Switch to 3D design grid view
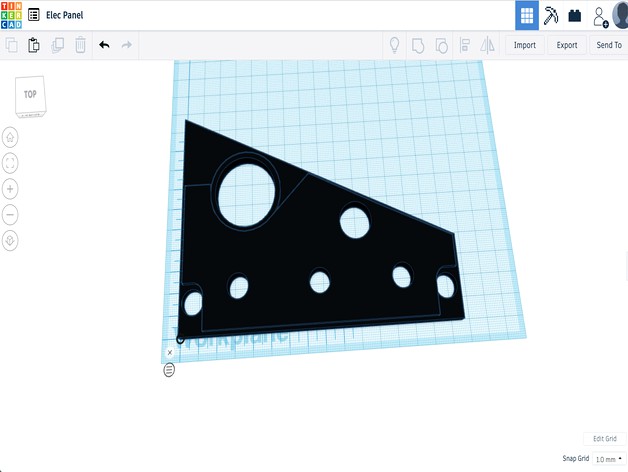This screenshot has height=472, width=628. [x=527, y=15]
